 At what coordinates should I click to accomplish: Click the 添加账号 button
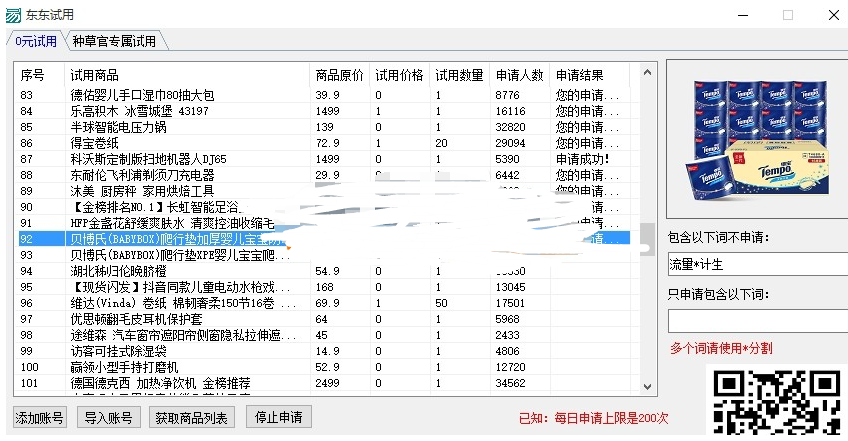point(40,417)
